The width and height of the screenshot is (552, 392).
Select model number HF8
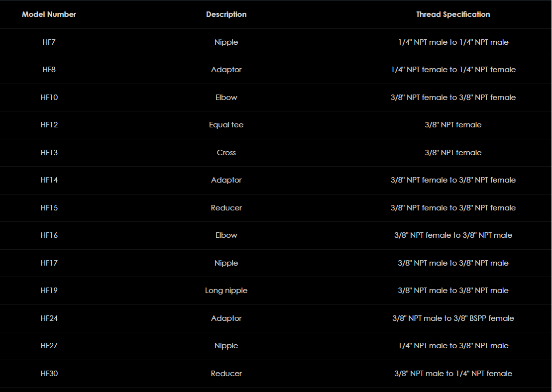tap(49, 70)
